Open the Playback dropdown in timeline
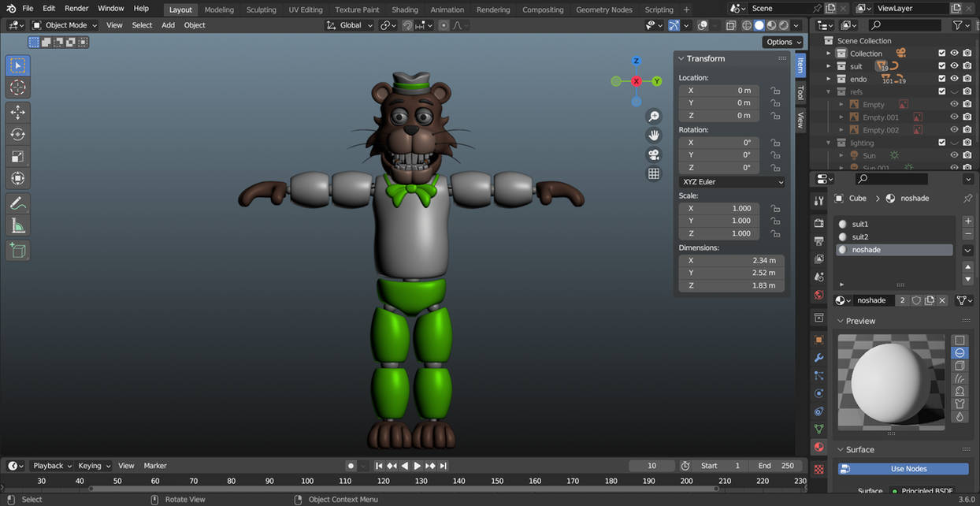 pyautogui.click(x=52, y=466)
